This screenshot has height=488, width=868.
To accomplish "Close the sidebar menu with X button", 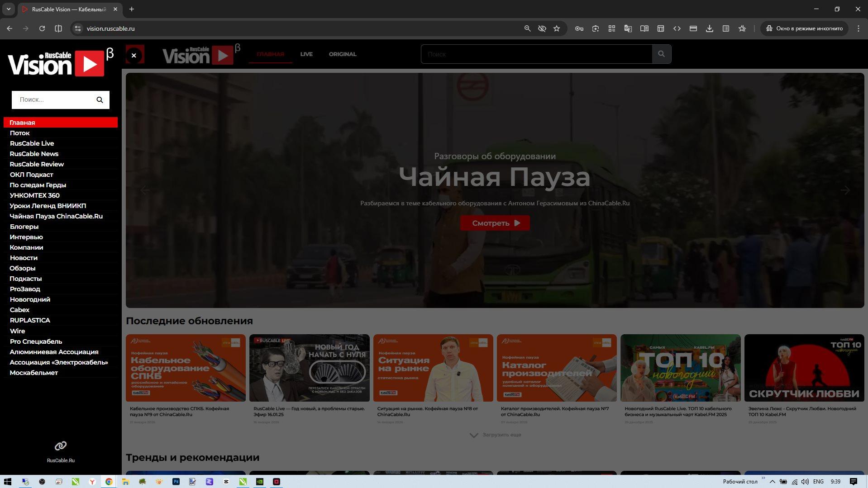I will pyautogui.click(x=134, y=55).
